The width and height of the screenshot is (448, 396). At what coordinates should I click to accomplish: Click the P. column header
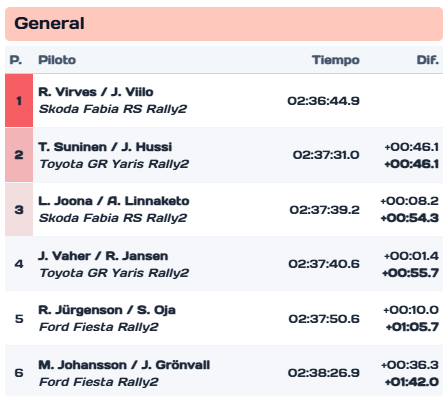pos(16,60)
